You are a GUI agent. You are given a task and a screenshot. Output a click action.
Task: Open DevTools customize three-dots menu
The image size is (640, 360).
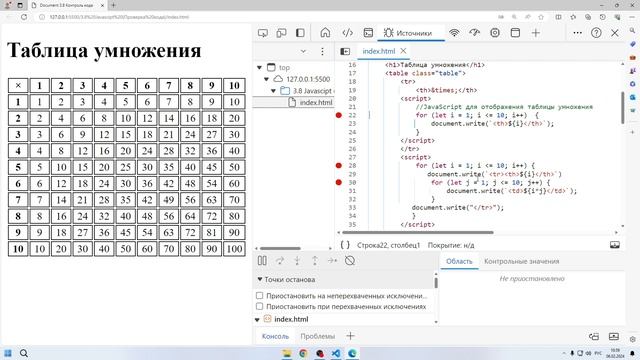click(577, 33)
